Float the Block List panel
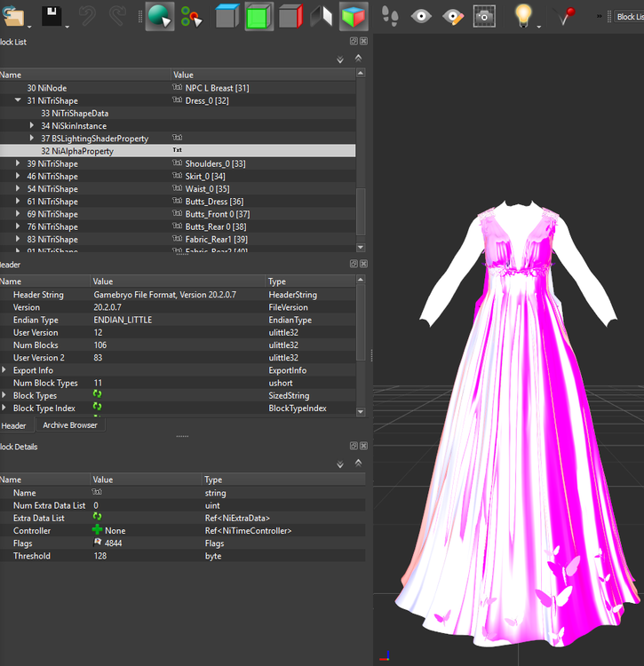This screenshot has width=644, height=666. pos(354,41)
